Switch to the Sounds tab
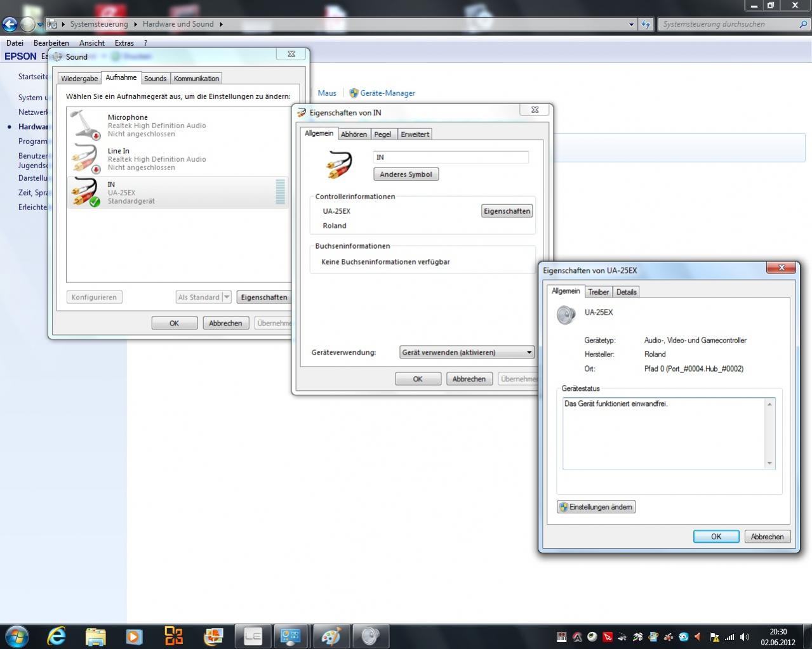This screenshot has width=812, height=649. pyautogui.click(x=155, y=79)
